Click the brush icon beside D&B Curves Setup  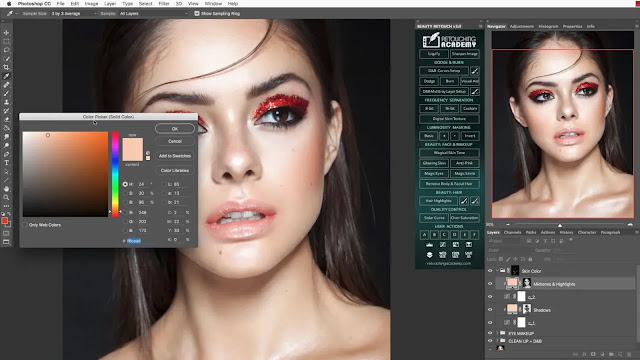(475, 71)
